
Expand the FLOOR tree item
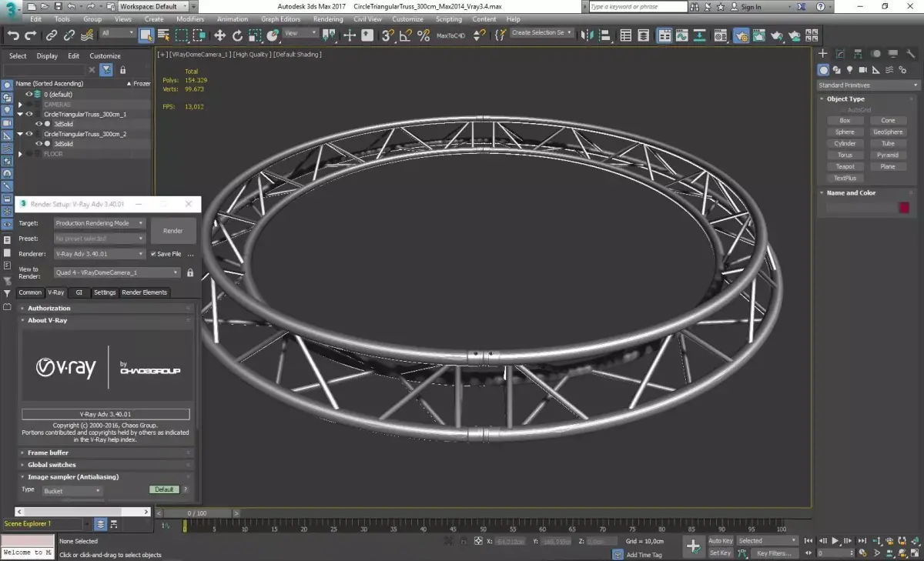point(21,154)
